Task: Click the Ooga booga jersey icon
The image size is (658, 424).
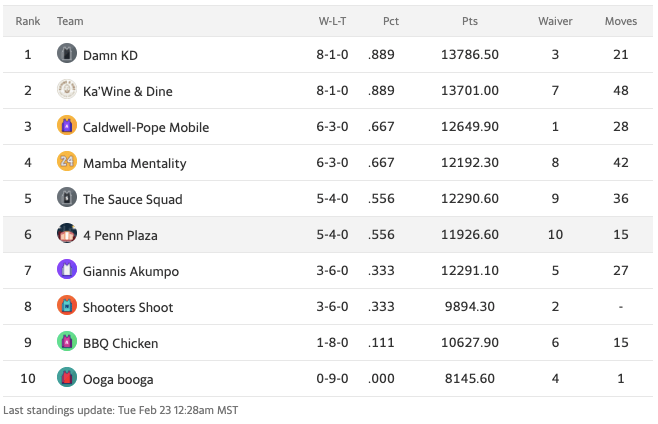Action: point(67,378)
